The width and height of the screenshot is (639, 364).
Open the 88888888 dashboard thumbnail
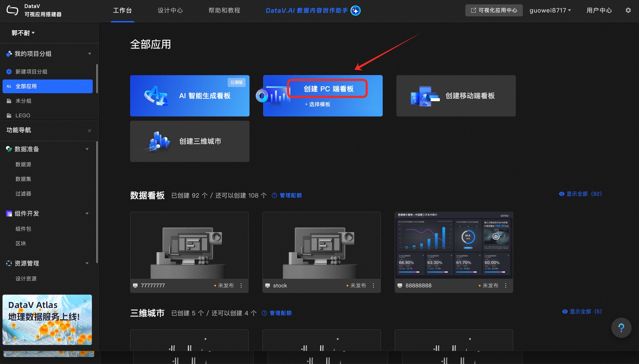pos(453,245)
